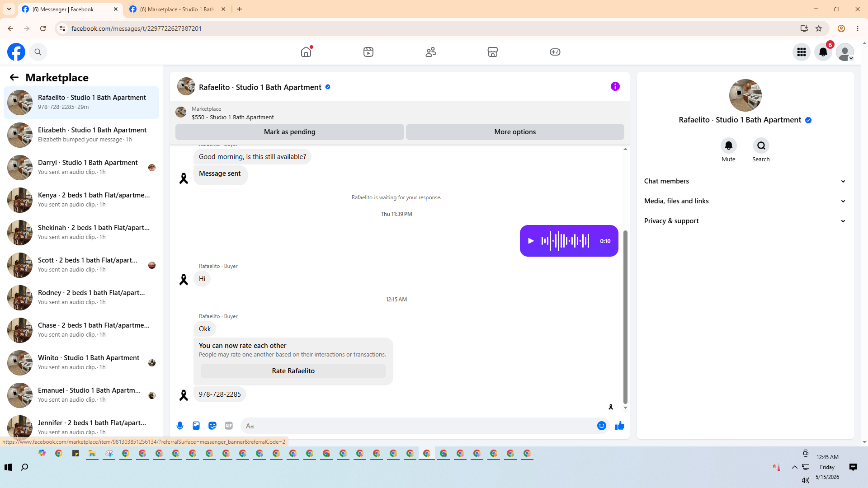Open Darryl Studio 1 Bath Apartment chat
The width and height of the screenshot is (868, 488).
(81, 168)
